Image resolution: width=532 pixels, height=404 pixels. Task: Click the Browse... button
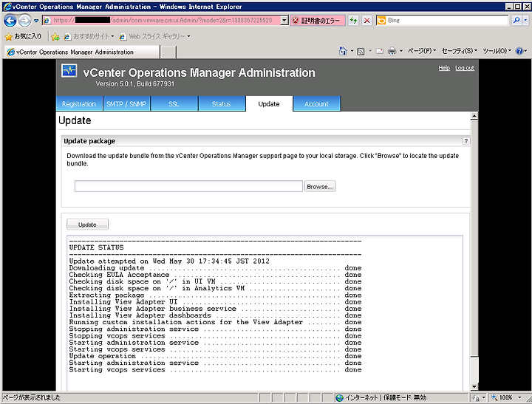pos(320,186)
